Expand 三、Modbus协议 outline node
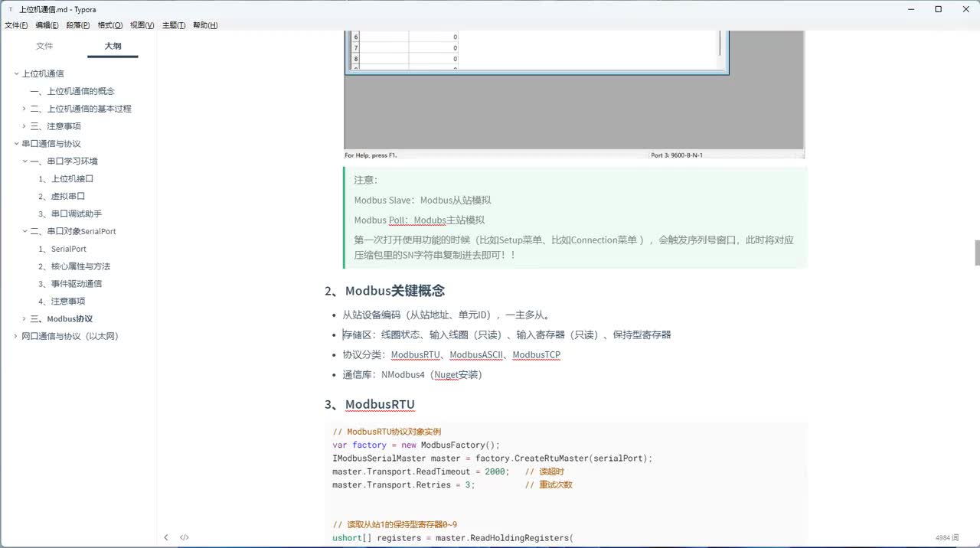 coord(24,319)
